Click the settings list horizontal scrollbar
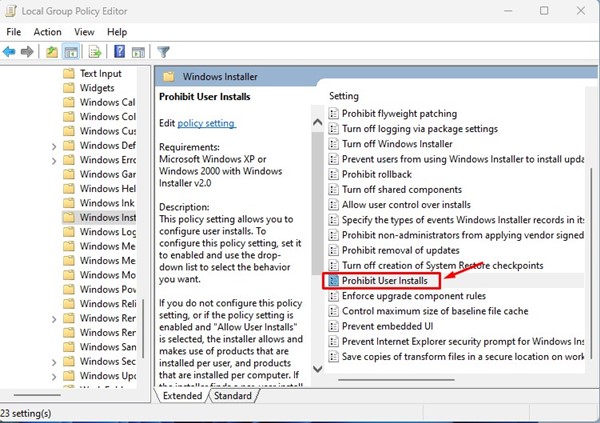The height and width of the screenshot is (423, 600). [396, 380]
